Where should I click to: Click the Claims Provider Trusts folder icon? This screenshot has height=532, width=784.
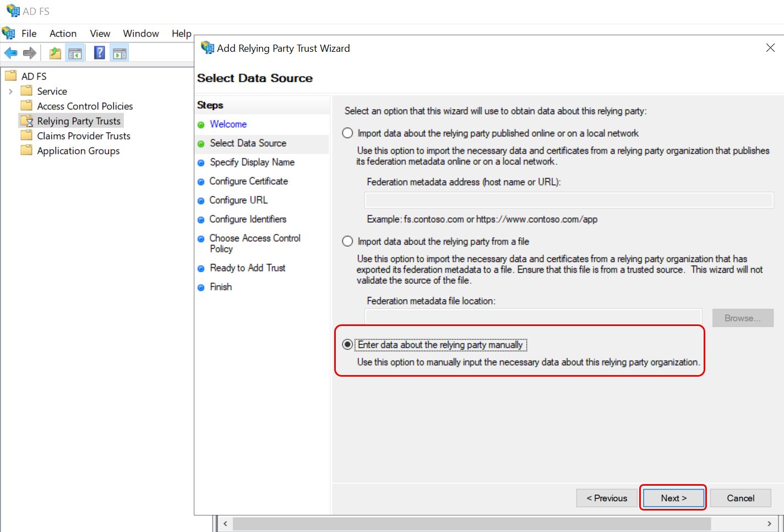(26, 135)
